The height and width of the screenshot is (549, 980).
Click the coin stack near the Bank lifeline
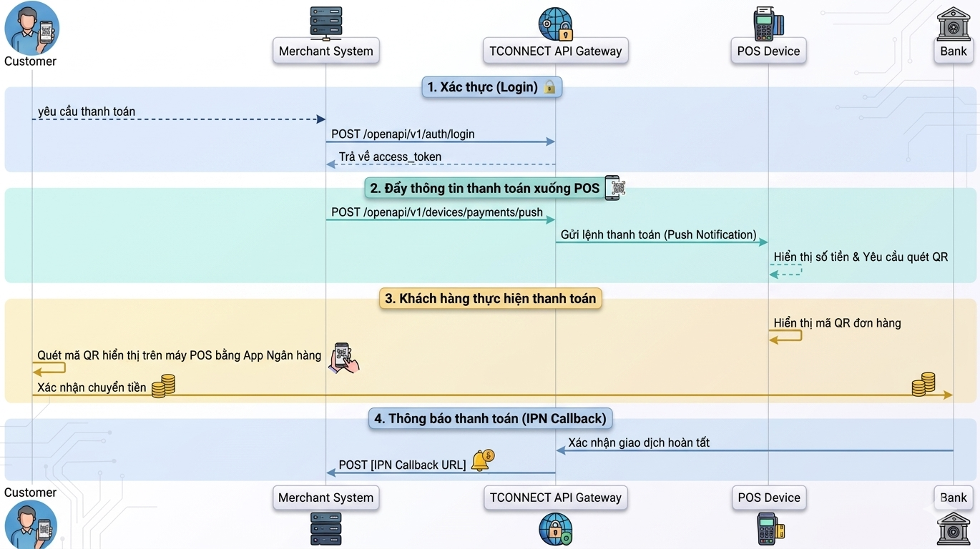[923, 385]
